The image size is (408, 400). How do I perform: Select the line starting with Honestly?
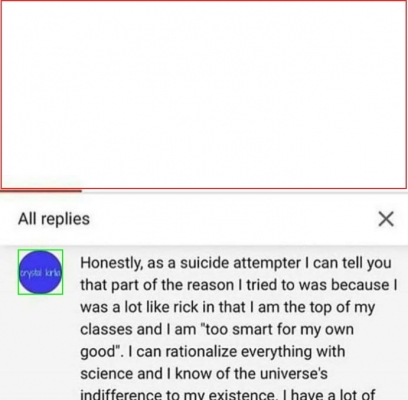[236, 263]
